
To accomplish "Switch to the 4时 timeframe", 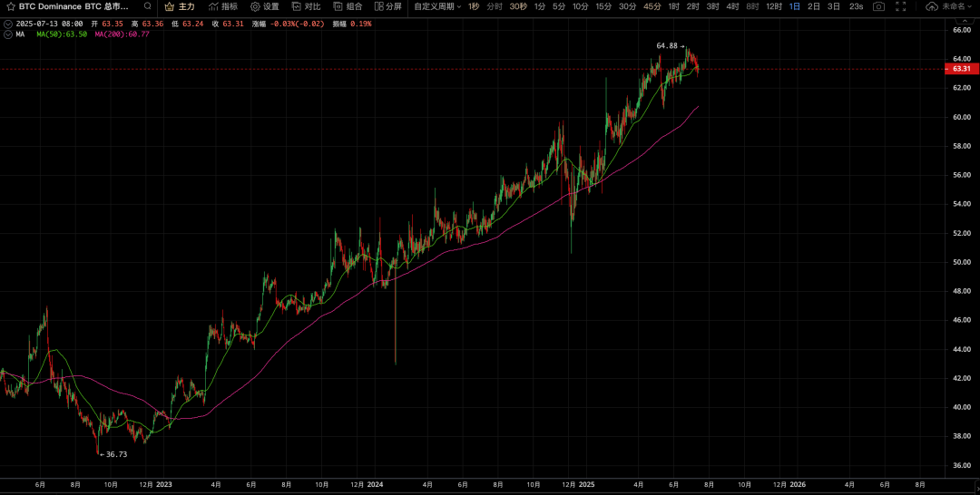I will (x=732, y=7).
